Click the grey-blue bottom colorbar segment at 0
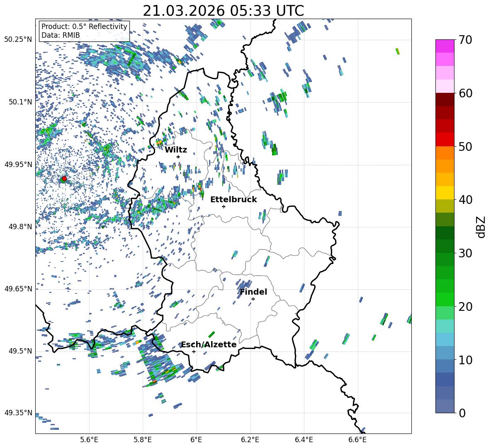This screenshot has height=448, width=491. point(445,406)
